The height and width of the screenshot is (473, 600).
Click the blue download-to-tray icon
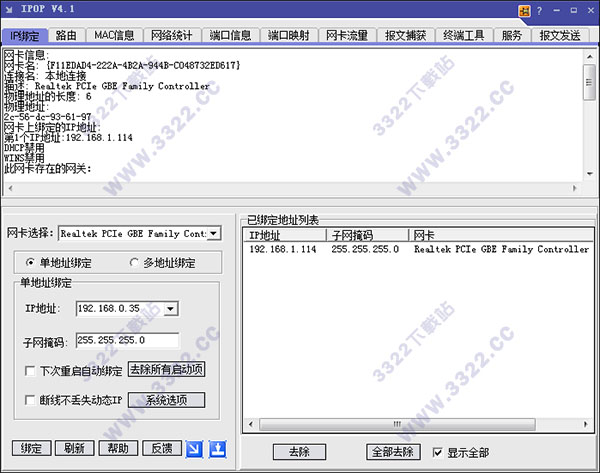pyautogui.click(x=218, y=449)
